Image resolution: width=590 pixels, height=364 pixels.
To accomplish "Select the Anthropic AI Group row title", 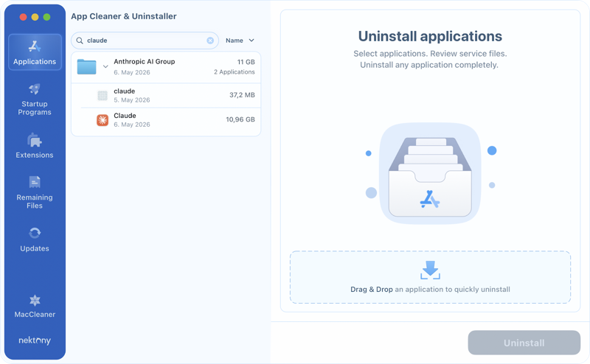I will coord(145,62).
